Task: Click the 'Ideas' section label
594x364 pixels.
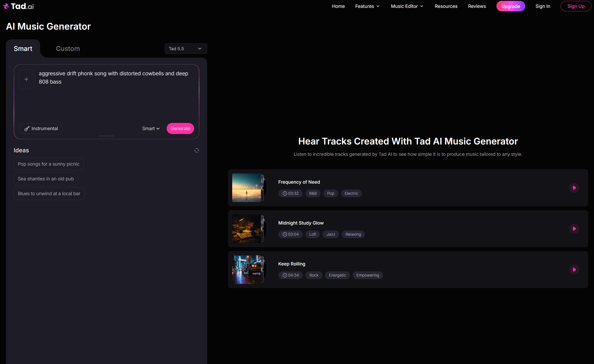Action: 21,151
